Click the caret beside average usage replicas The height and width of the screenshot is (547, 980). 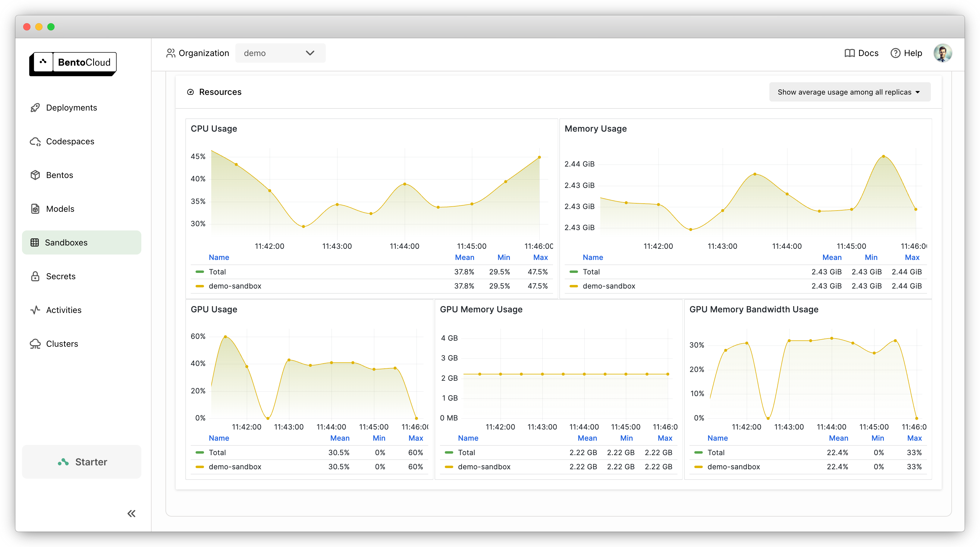(x=918, y=92)
